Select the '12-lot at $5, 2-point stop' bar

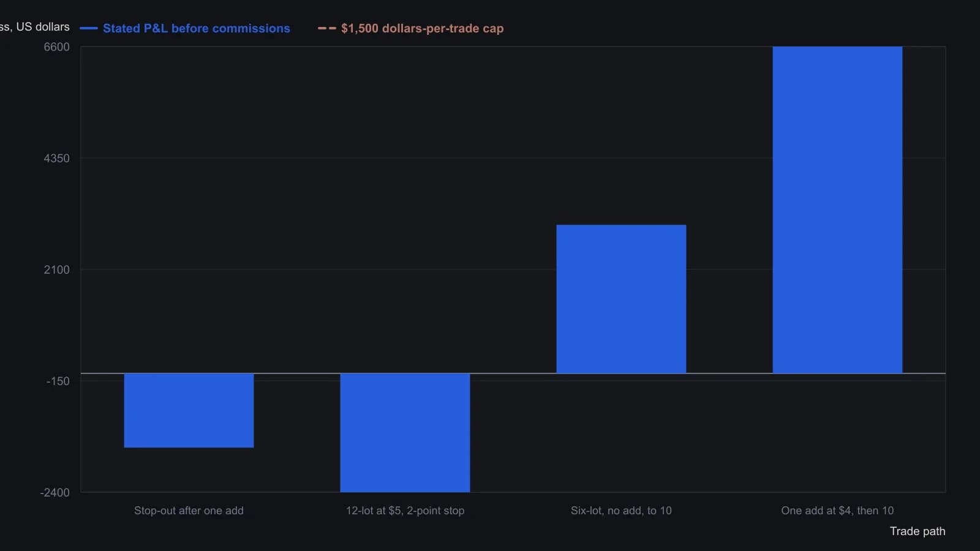pyautogui.click(x=405, y=433)
